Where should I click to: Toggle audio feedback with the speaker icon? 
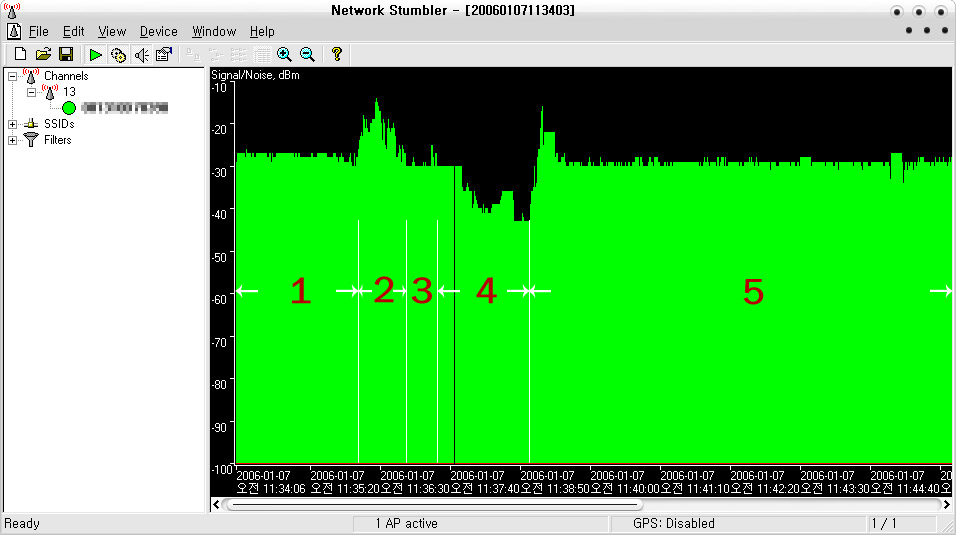pos(141,55)
